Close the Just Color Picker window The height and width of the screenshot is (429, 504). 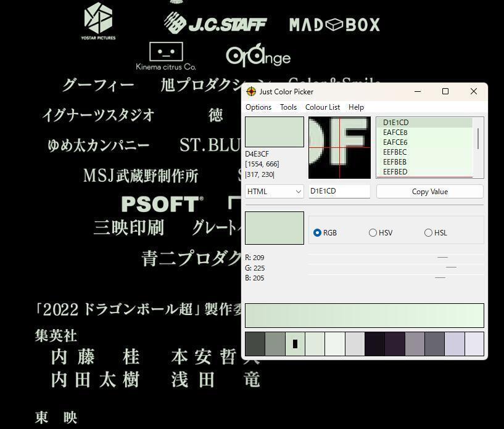474,91
